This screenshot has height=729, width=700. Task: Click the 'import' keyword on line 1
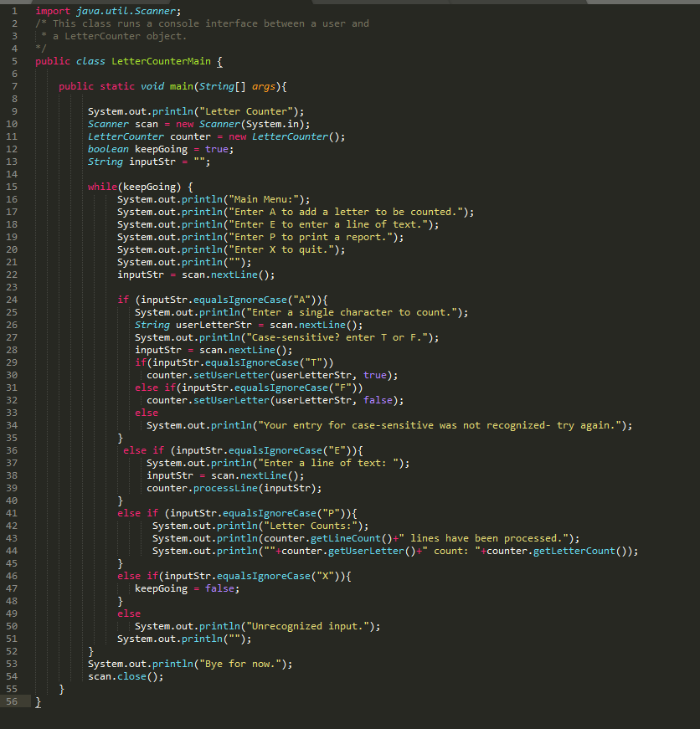point(53,11)
